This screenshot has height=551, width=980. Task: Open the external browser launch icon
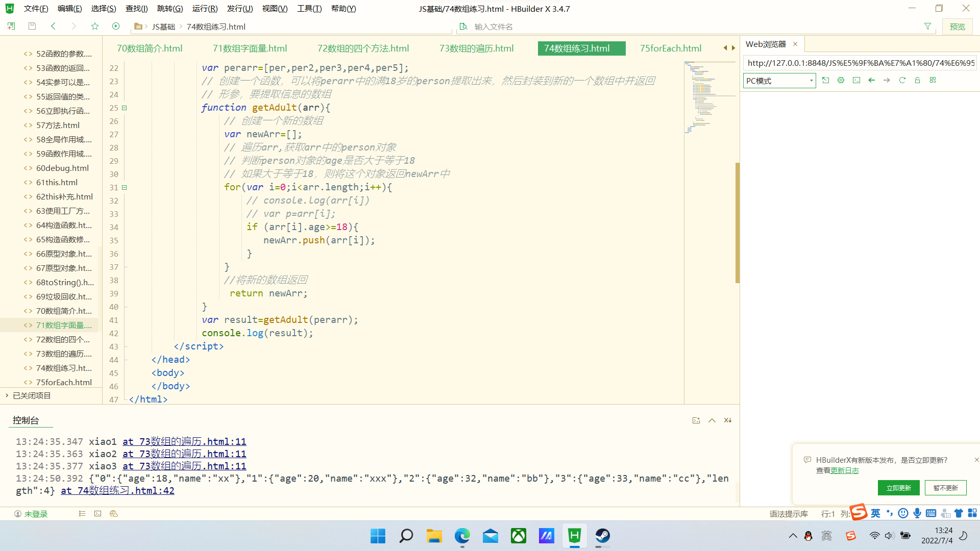point(825,80)
